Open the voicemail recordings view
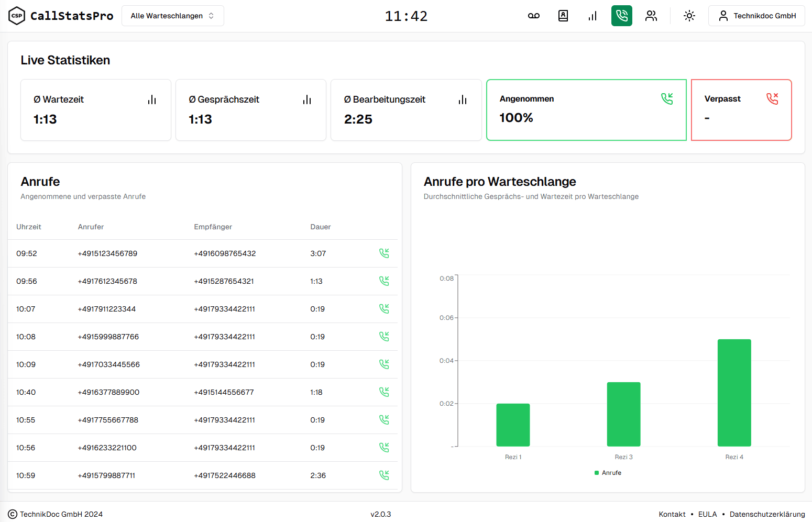812x522 pixels. coord(533,16)
